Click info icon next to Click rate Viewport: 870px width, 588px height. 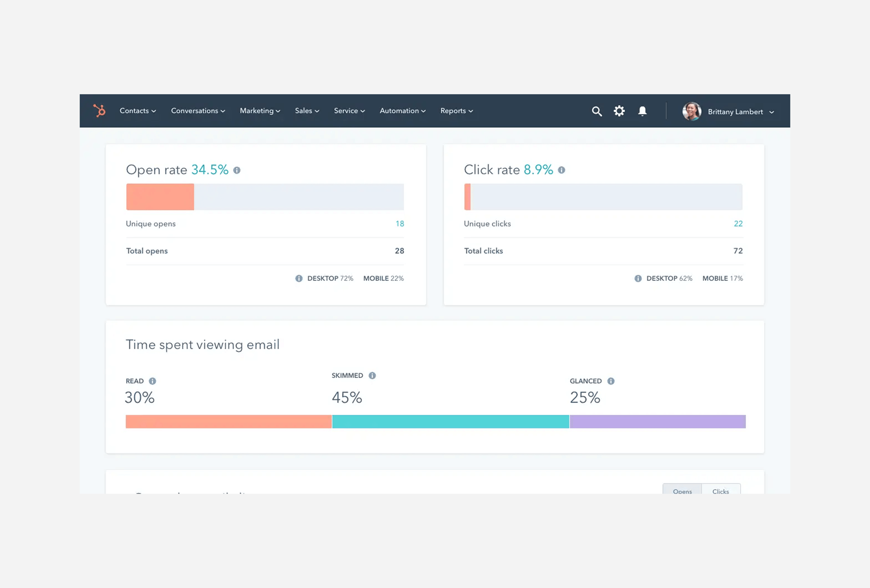click(x=562, y=170)
